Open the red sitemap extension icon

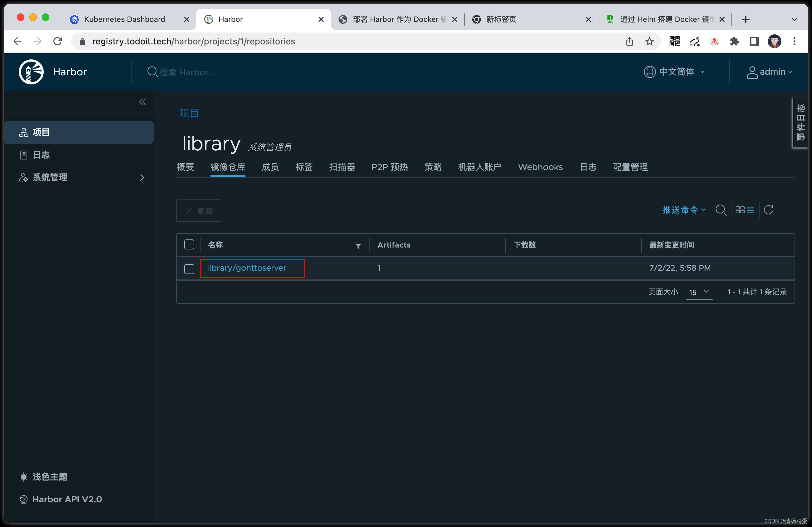(715, 41)
